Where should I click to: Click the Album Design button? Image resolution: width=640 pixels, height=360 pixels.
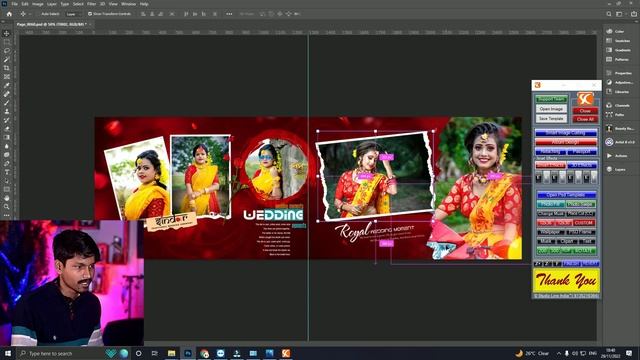pyautogui.click(x=566, y=142)
